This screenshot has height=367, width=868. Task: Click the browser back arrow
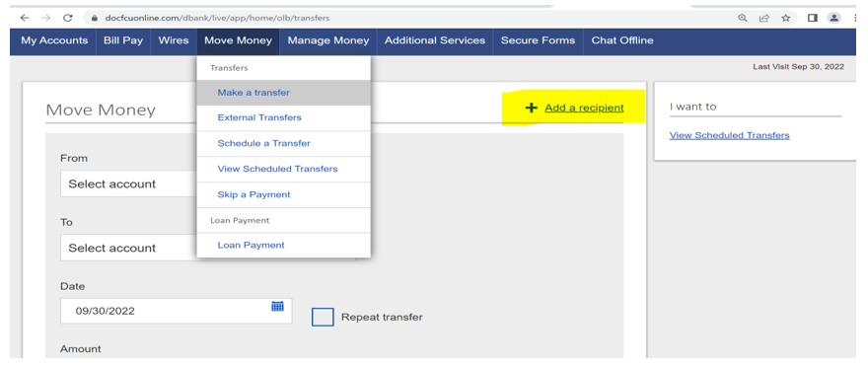pyautogui.click(x=25, y=18)
